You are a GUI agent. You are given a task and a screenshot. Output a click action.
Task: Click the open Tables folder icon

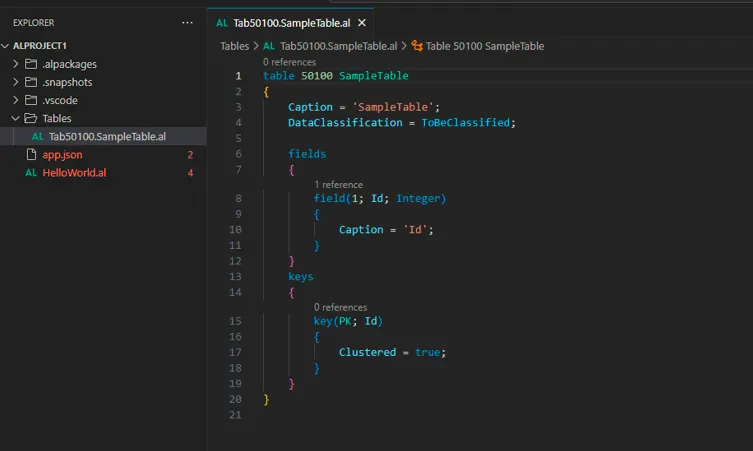tap(31, 118)
